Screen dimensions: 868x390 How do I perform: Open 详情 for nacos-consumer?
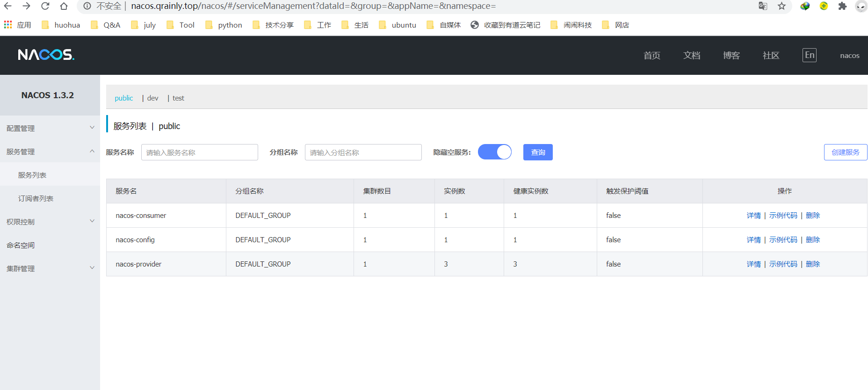pyautogui.click(x=753, y=215)
